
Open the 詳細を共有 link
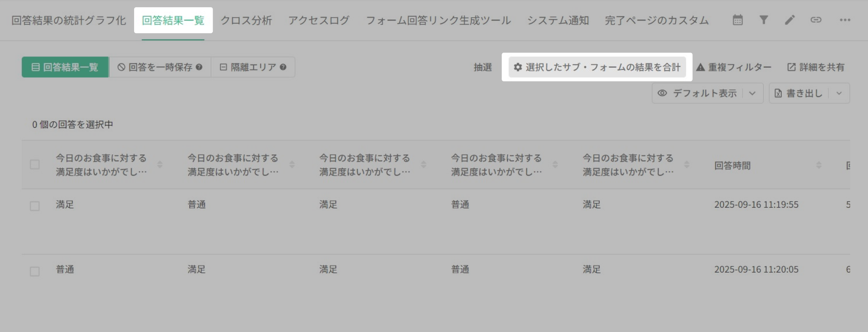pyautogui.click(x=816, y=67)
